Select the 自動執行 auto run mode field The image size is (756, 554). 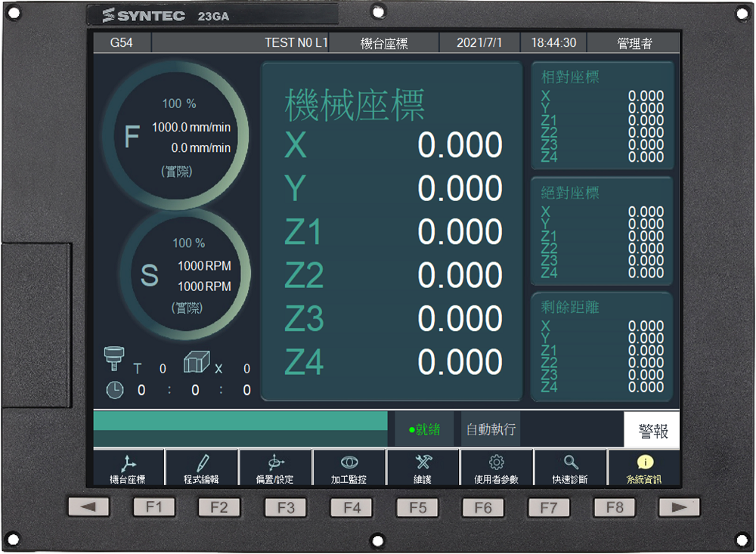point(491,429)
